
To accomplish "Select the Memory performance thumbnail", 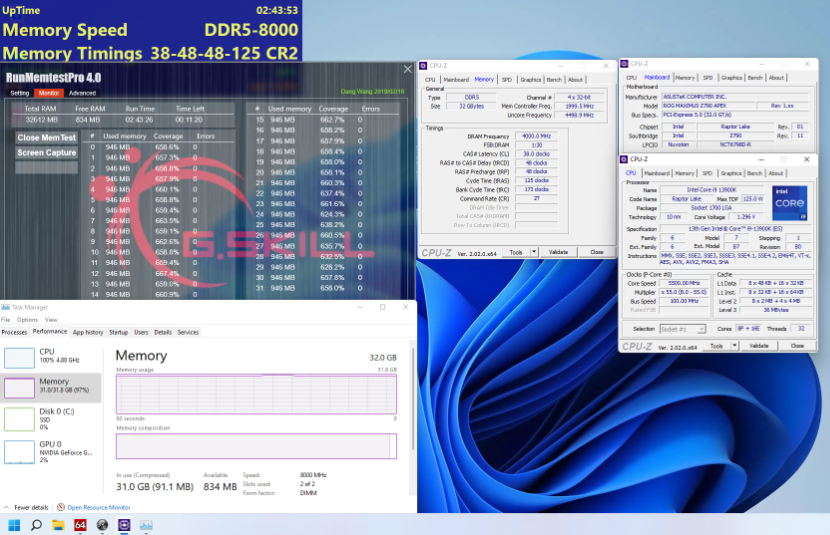I will click(x=19, y=388).
